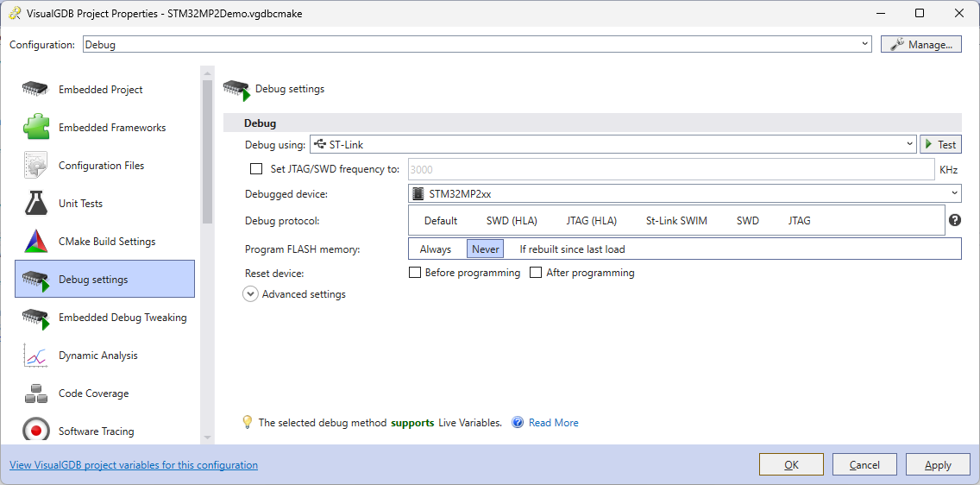
Task: Select plain JTAG debug protocol
Action: pos(800,221)
